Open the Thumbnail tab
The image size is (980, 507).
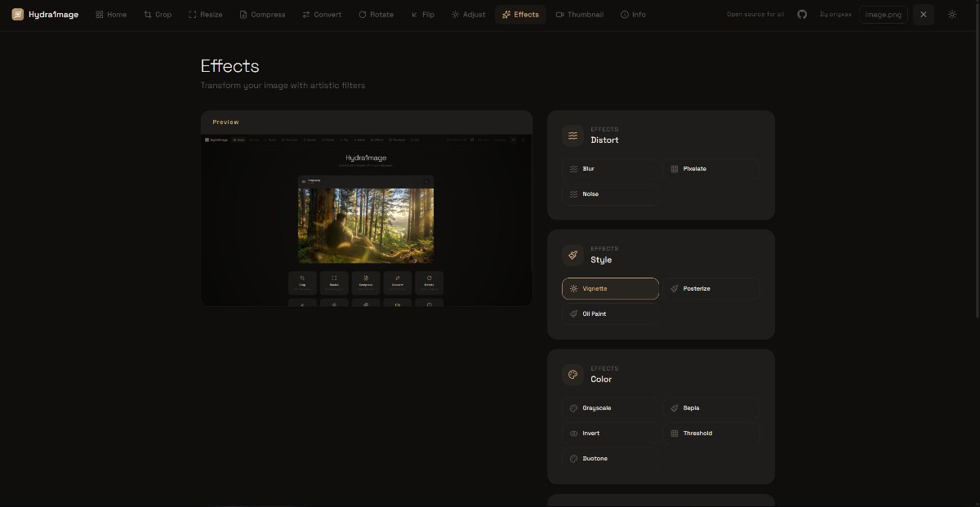pos(579,15)
